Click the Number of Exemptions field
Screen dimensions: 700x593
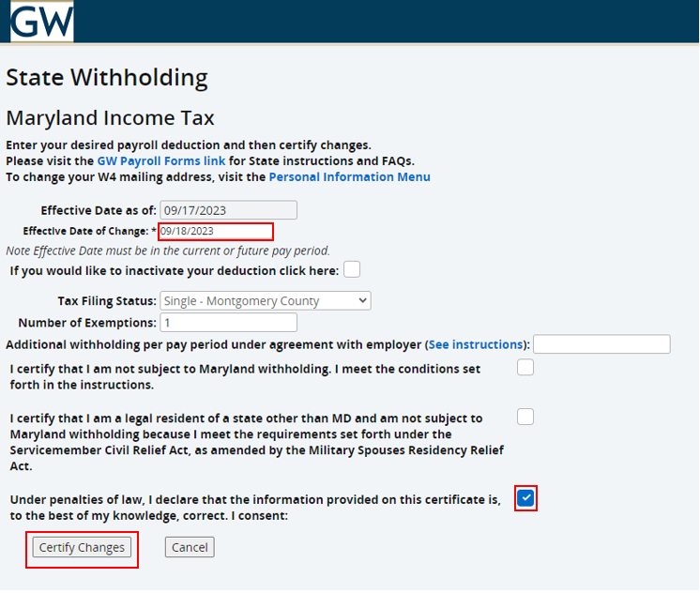click(229, 323)
